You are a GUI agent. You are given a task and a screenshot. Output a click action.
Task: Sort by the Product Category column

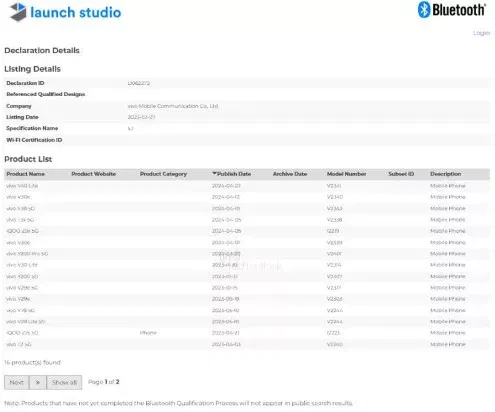(x=163, y=174)
